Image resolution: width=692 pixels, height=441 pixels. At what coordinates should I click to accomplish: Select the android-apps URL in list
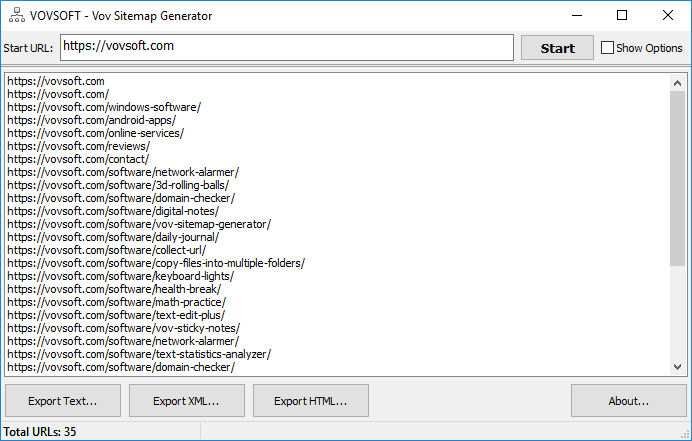click(91, 120)
